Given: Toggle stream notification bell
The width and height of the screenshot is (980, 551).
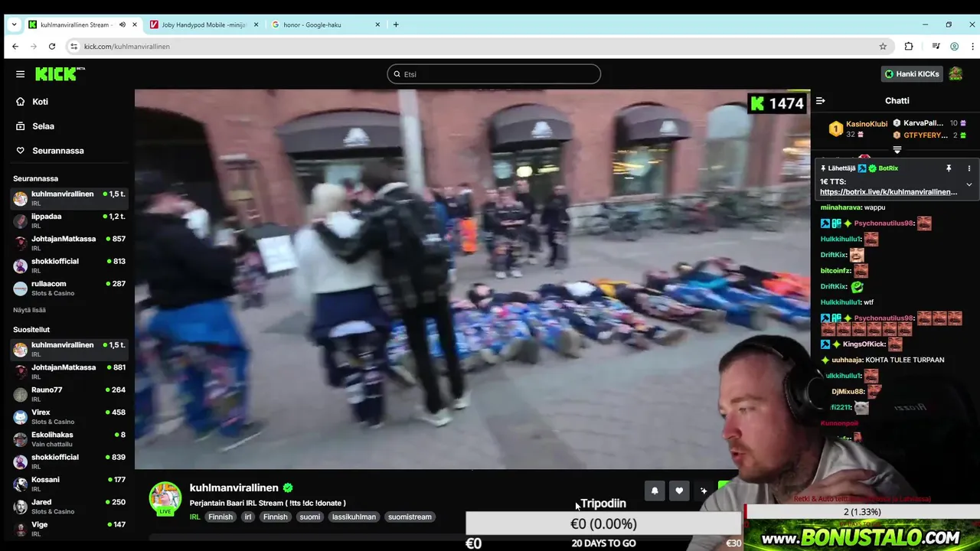Looking at the screenshot, I should pos(655,491).
